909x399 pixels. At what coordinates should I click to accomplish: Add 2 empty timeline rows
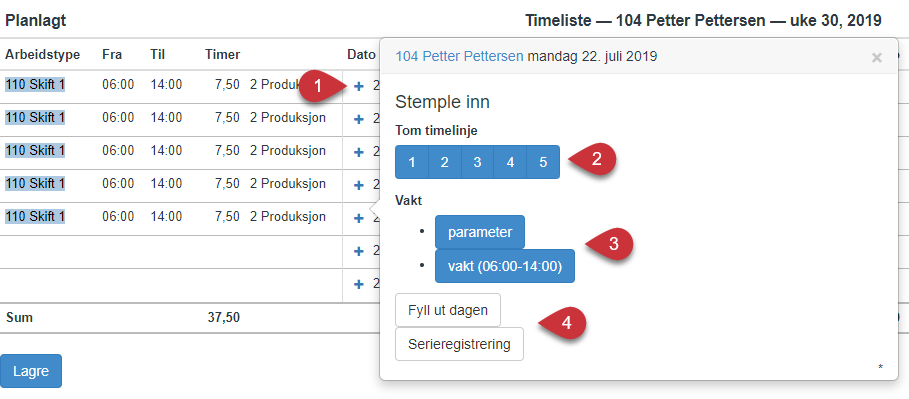[445, 162]
